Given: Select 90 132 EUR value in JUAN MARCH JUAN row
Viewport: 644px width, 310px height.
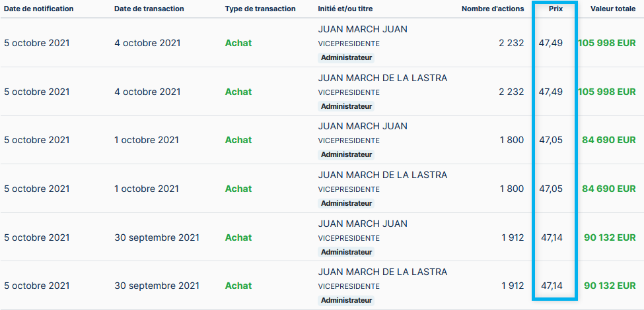Looking at the screenshot, I should point(610,237).
